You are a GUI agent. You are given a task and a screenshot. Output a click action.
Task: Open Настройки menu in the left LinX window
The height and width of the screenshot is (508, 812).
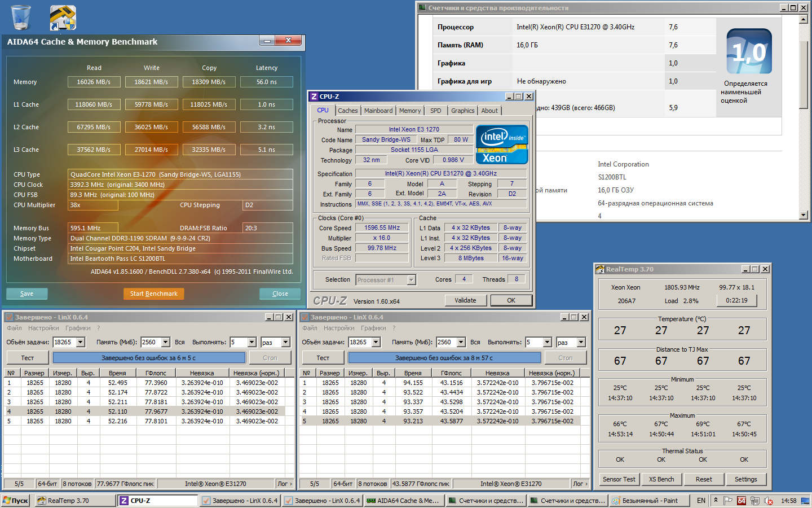tap(43, 328)
